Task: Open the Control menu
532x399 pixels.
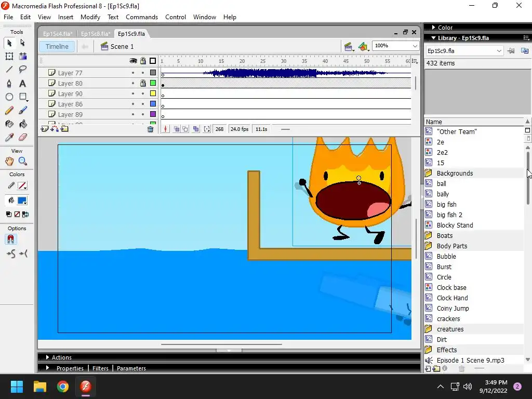Action: click(176, 17)
